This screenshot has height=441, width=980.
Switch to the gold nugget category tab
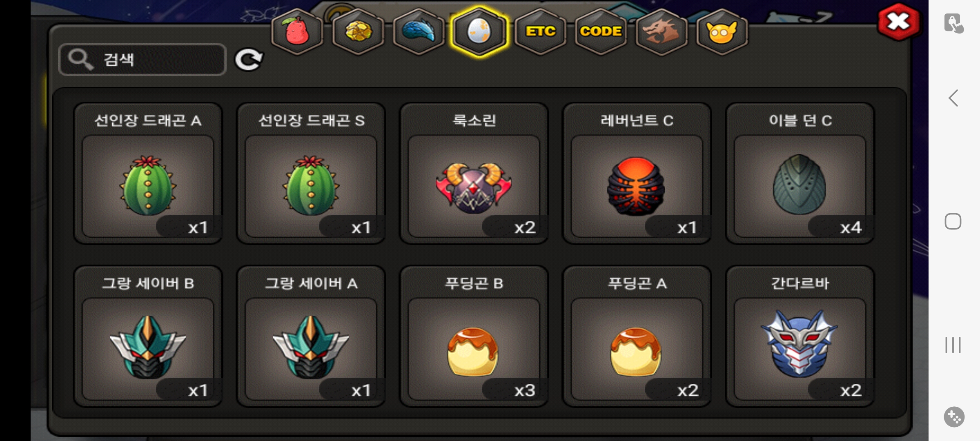pyautogui.click(x=358, y=31)
